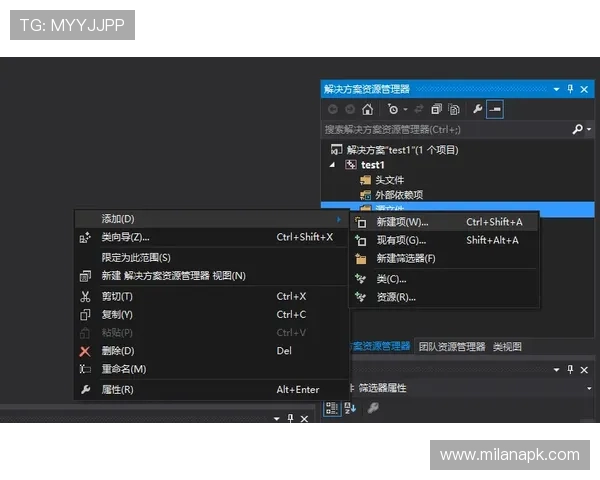Choose 删除(D) from context menu
The width and height of the screenshot is (600, 480).
[x=212, y=351]
